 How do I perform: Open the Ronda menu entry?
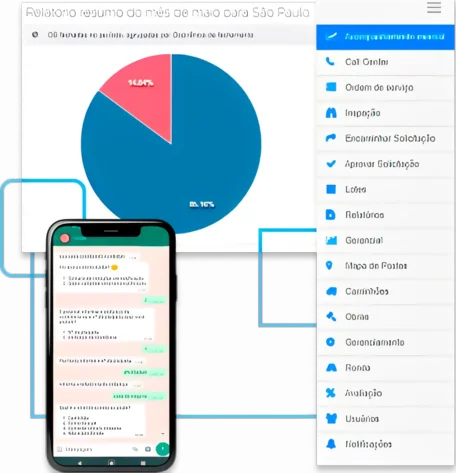point(385,368)
